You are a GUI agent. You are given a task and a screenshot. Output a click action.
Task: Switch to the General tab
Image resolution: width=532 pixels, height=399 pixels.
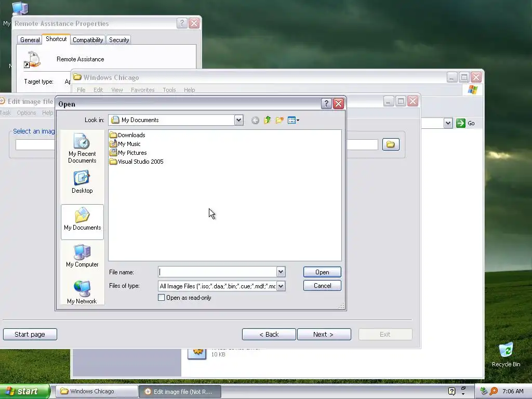pos(30,39)
